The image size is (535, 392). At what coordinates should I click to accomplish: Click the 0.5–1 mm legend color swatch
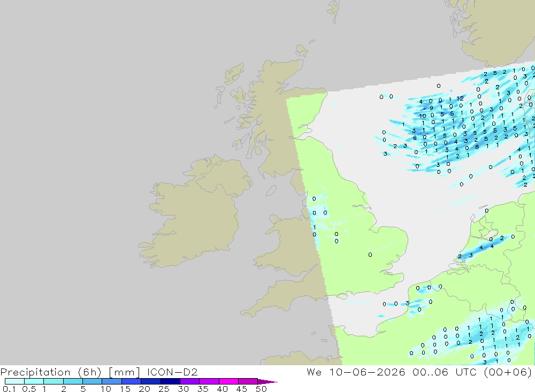click(x=34, y=381)
